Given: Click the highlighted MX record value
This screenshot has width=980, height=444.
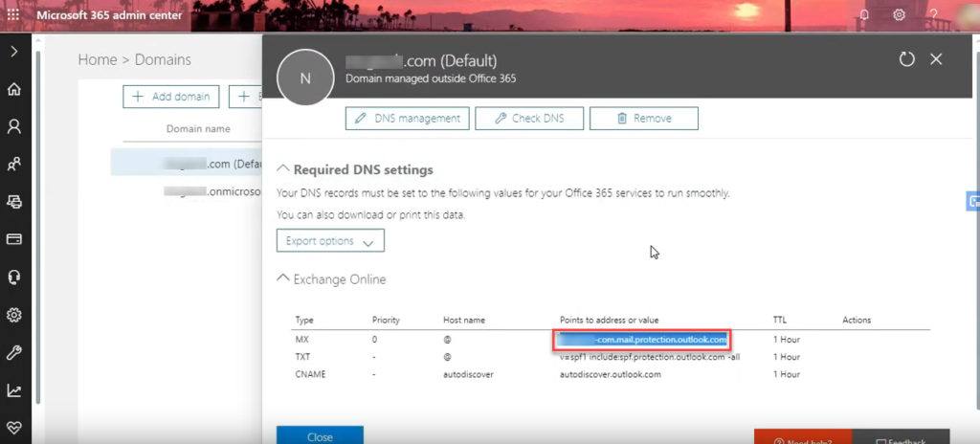Looking at the screenshot, I should pos(641,341).
